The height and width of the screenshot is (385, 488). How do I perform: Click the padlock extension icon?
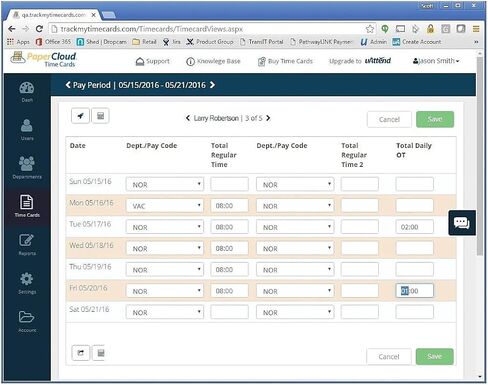pos(430,29)
